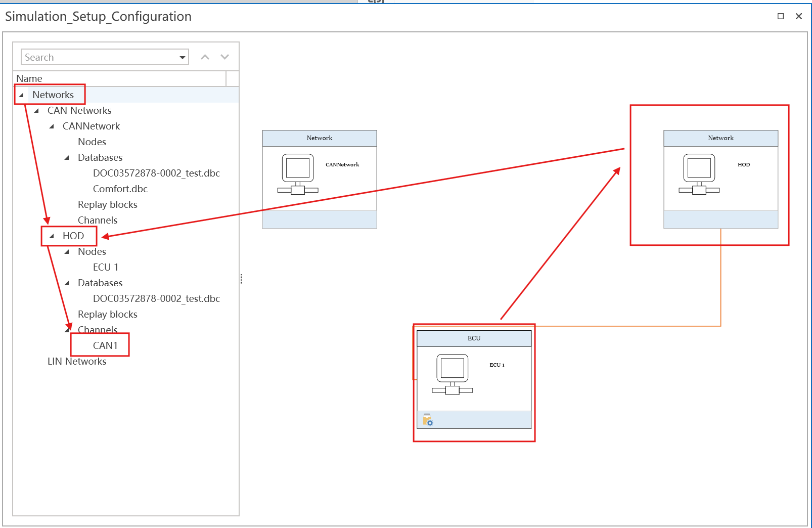Collapse the Networks tree root
This screenshot has width=812, height=528.
21,95
